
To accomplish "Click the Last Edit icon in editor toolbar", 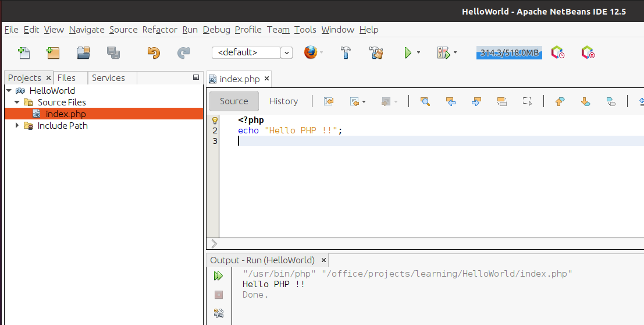I will click(329, 101).
